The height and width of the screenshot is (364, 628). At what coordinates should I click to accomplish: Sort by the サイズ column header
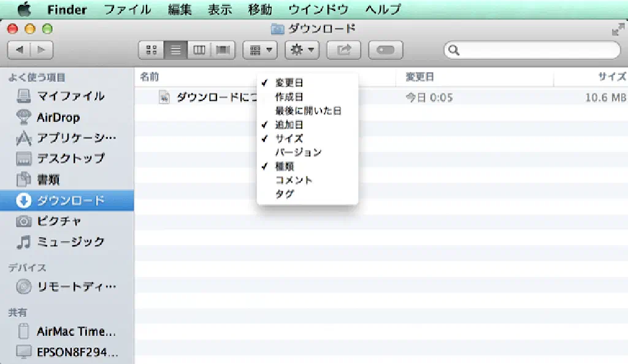pos(611,77)
